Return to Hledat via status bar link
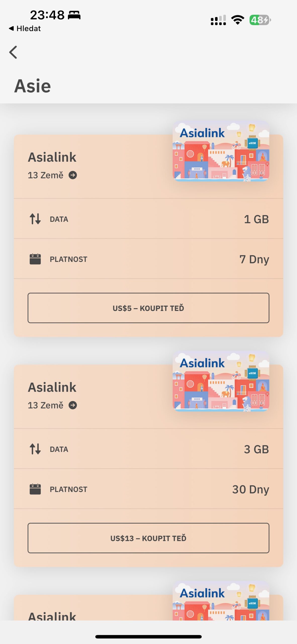 point(25,28)
